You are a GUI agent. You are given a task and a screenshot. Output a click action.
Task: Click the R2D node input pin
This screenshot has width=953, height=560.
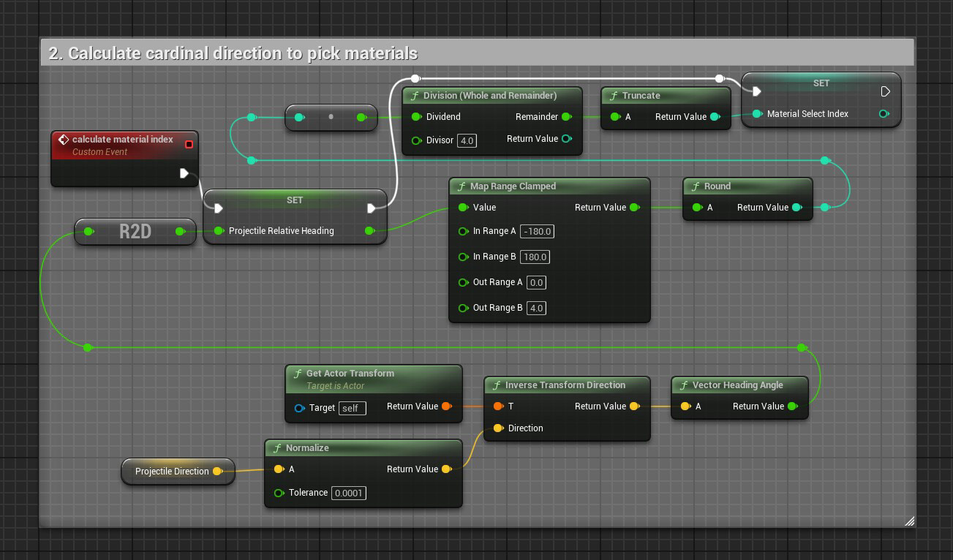coord(88,232)
